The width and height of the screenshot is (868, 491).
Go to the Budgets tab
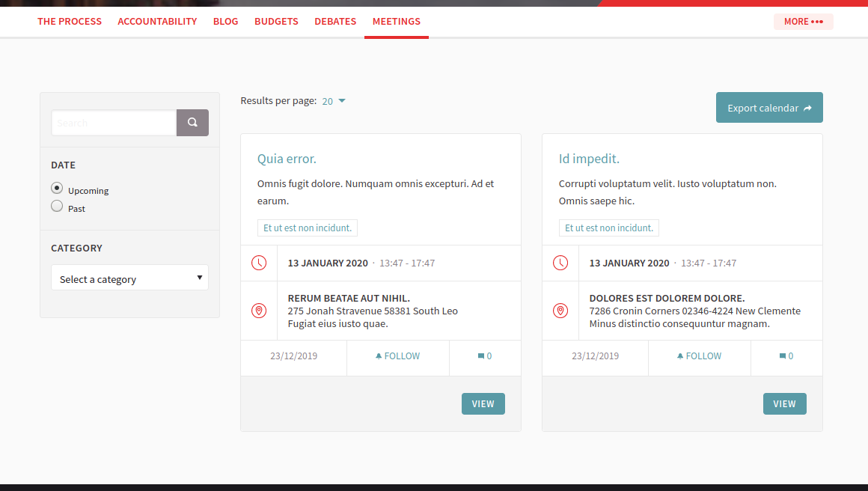click(x=276, y=22)
